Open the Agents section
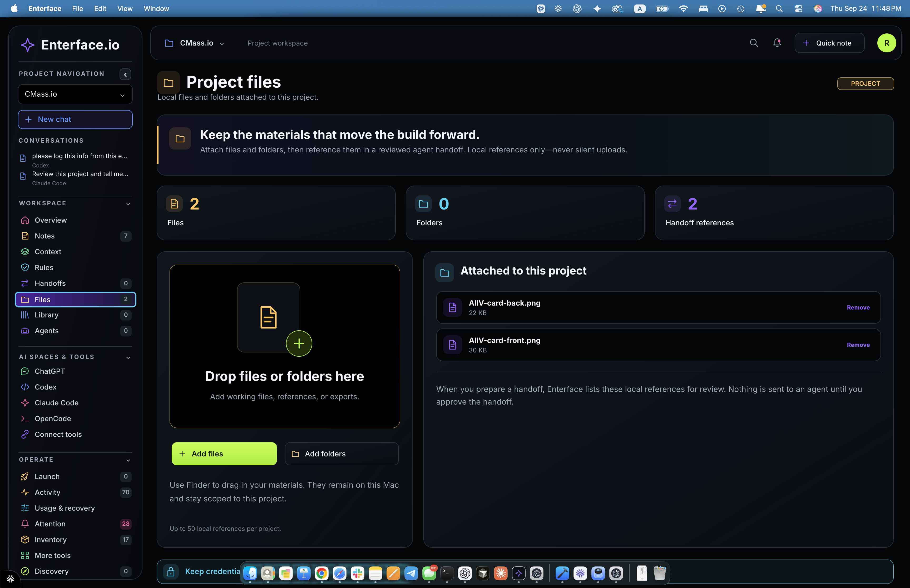910x588 pixels. pos(75,331)
